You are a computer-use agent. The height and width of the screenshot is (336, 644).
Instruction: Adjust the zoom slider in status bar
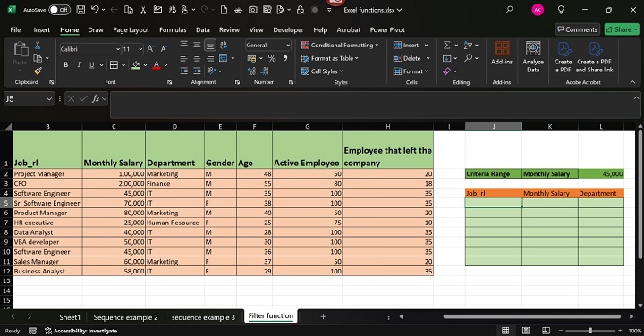590,331
